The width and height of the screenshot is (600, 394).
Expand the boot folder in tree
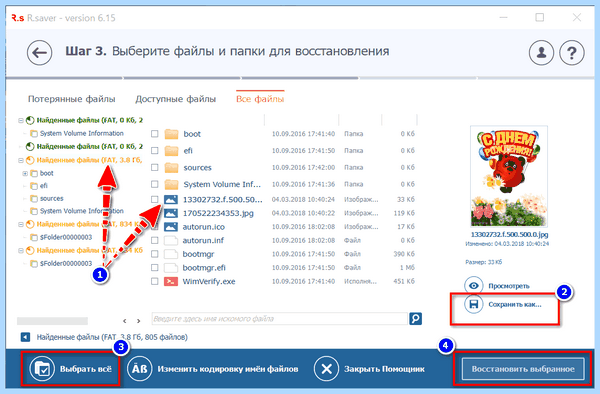[x=25, y=173]
